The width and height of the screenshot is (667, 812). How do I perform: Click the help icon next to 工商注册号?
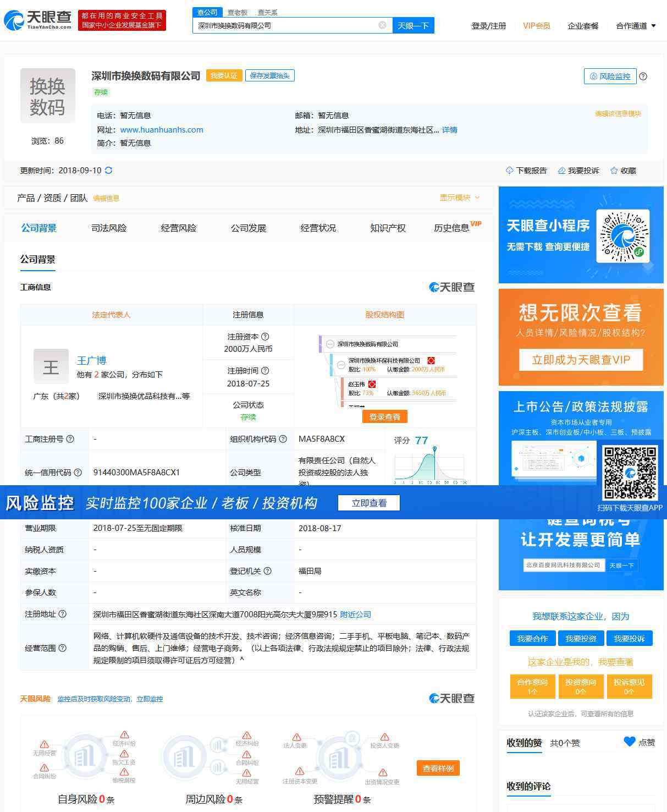70,439
